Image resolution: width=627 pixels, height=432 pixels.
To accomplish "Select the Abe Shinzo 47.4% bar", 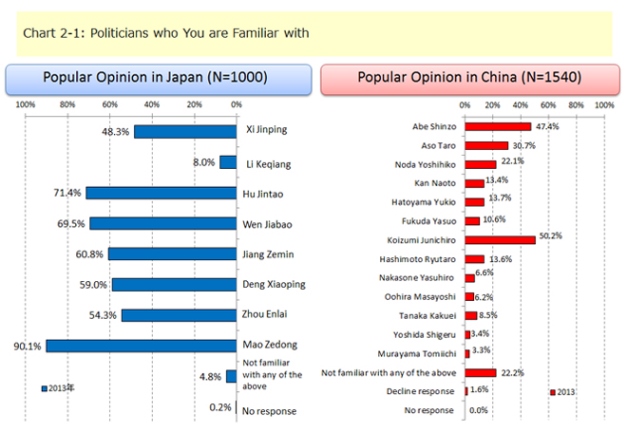I will point(498,127).
